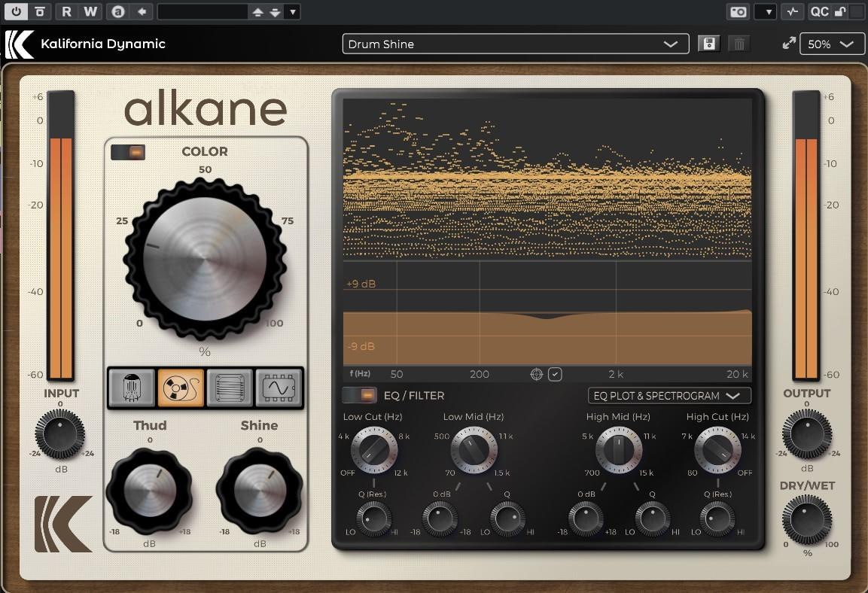Viewport: 868px width, 593px height.
Task: Click the High Cut Q (Res) knob
Action: coord(718,519)
